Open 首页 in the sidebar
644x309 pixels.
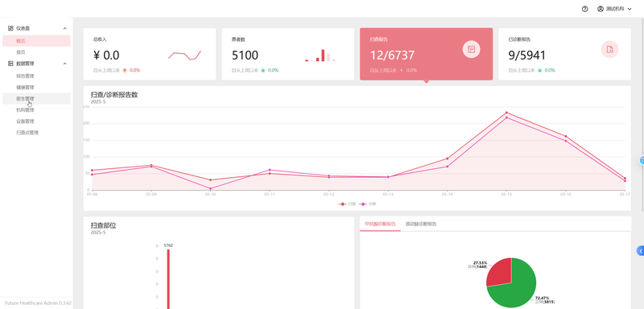click(36, 52)
